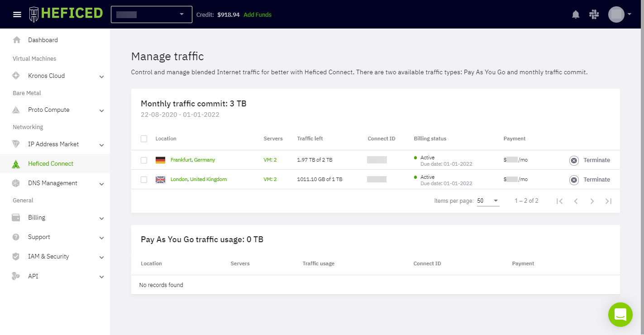The width and height of the screenshot is (644, 335).
Task: Expand the DNS Management chevron
Action: (101, 184)
